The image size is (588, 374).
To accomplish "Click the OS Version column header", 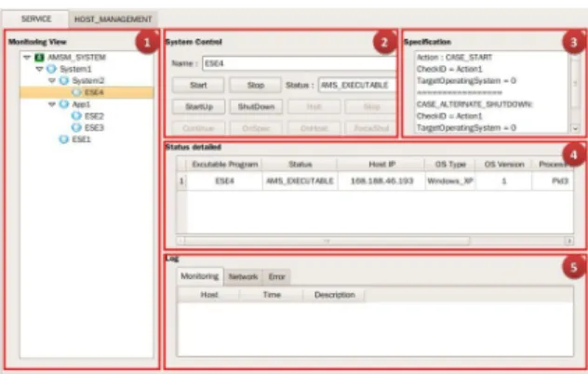I will tap(503, 165).
